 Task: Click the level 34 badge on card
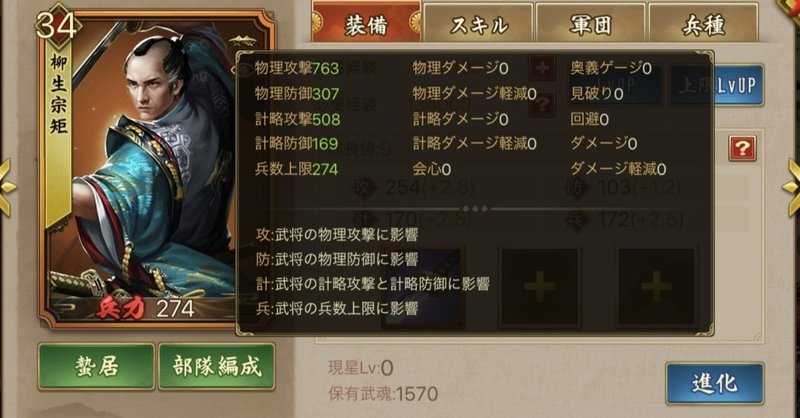pyautogui.click(x=56, y=26)
